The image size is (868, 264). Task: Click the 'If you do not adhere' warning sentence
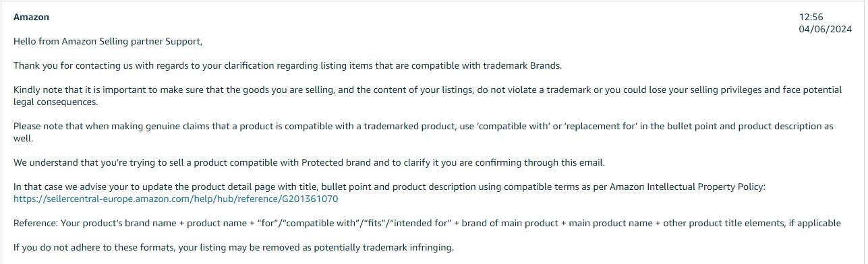pos(234,248)
